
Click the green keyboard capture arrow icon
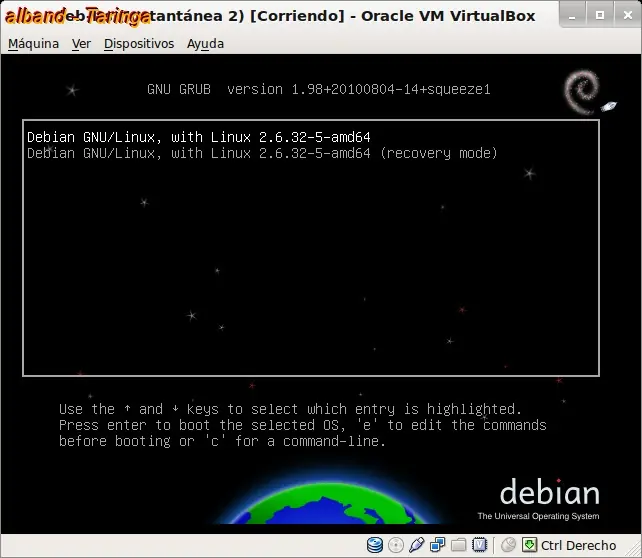[x=529, y=545]
